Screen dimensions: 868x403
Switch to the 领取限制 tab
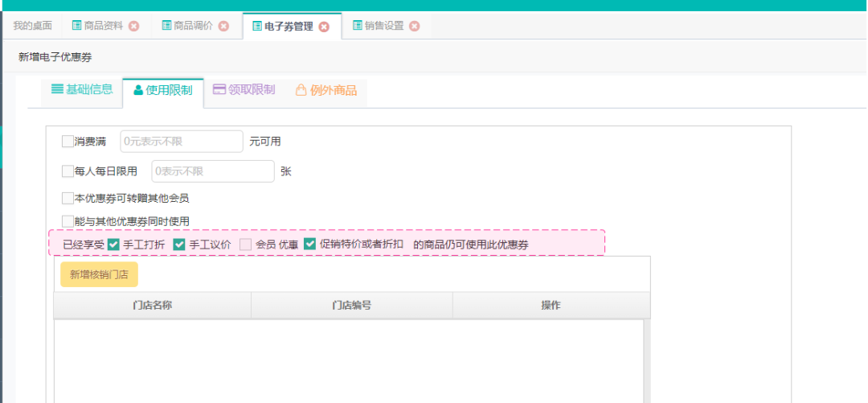click(x=244, y=90)
